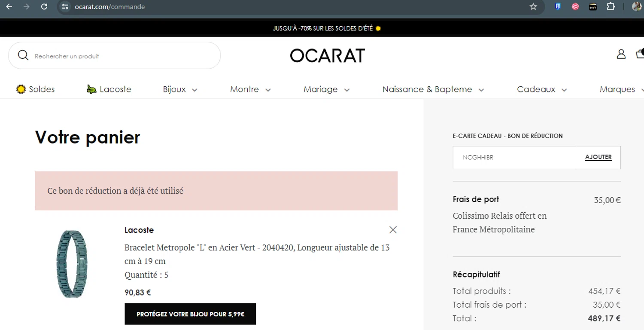Click the Colissimo Relais shipping description
This screenshot has height=330, width=644.
click(500, 223)
